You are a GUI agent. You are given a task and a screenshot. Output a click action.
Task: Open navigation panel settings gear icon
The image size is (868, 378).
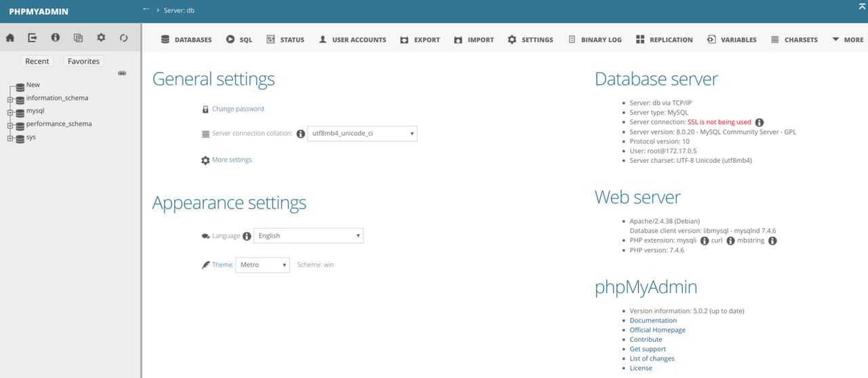[101, 38]
